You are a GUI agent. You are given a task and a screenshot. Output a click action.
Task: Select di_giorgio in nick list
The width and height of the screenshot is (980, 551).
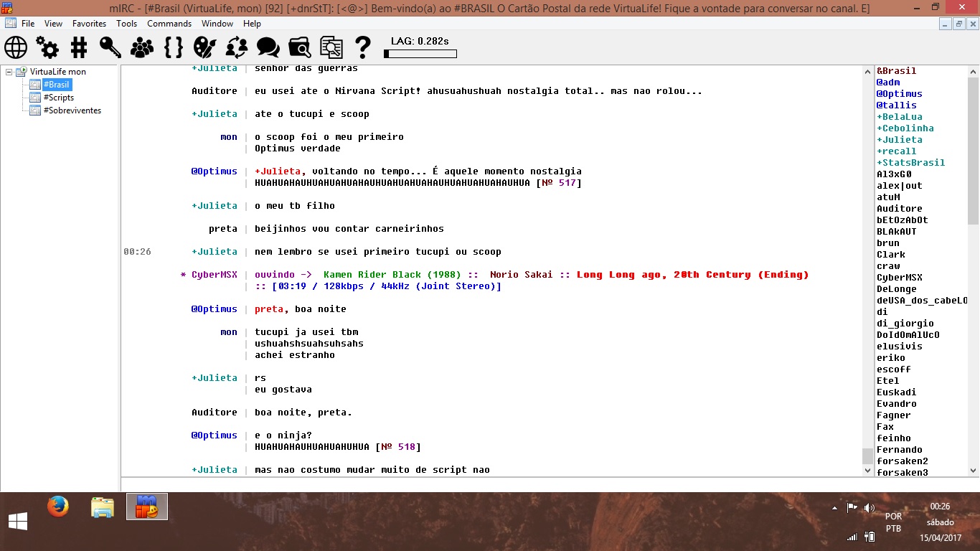click(x=905, y=324)
